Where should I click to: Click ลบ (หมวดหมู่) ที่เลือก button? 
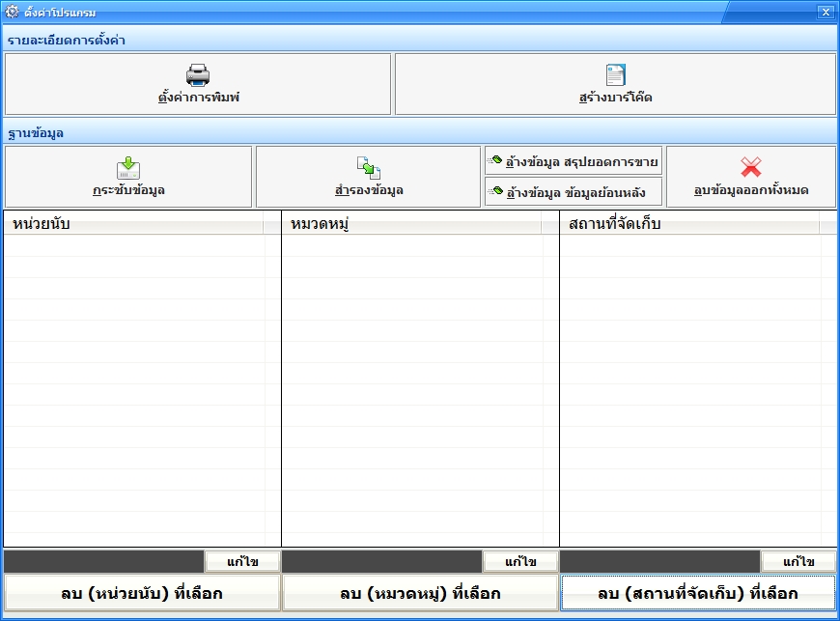(420, 593)
